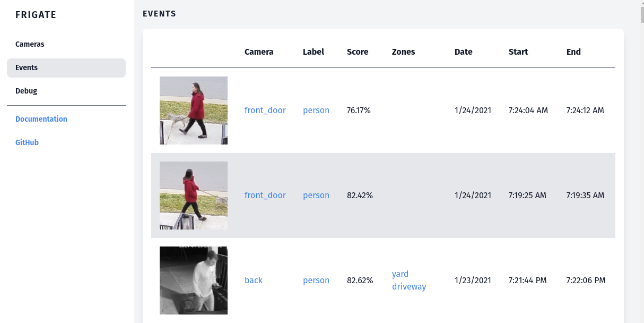Click the Frigate title in sidebar
Screen dimensions: 644x323
[36, 15]
